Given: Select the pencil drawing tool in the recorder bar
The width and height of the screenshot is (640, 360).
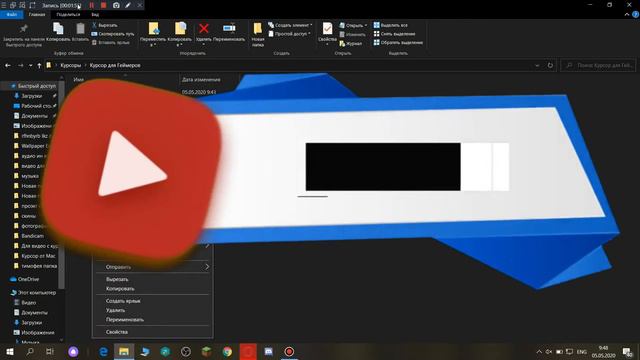Looking at the screenshot, I should point(128,5).
